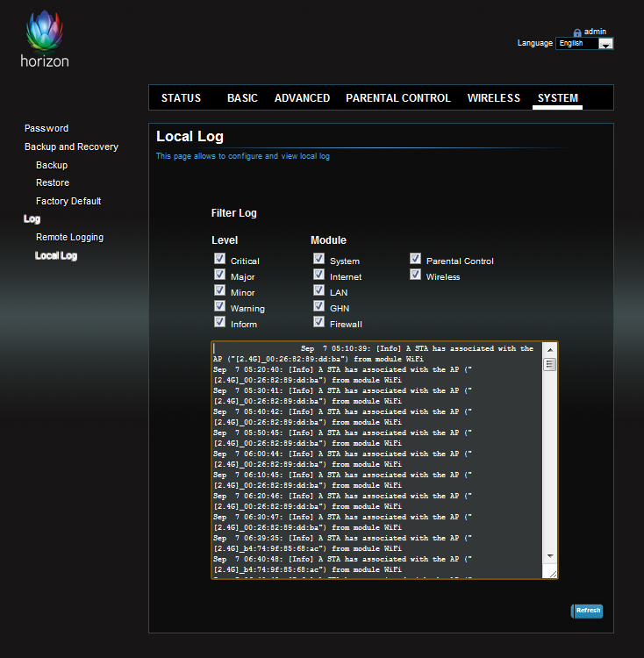Toggle the Firewall module checkbox
The width and height of the screenshot is (644, 658).
click(x=318, y=322)
